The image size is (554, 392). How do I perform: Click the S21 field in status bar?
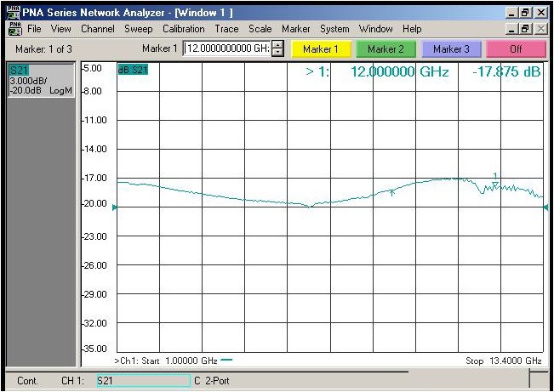click(x=144, y=381)
